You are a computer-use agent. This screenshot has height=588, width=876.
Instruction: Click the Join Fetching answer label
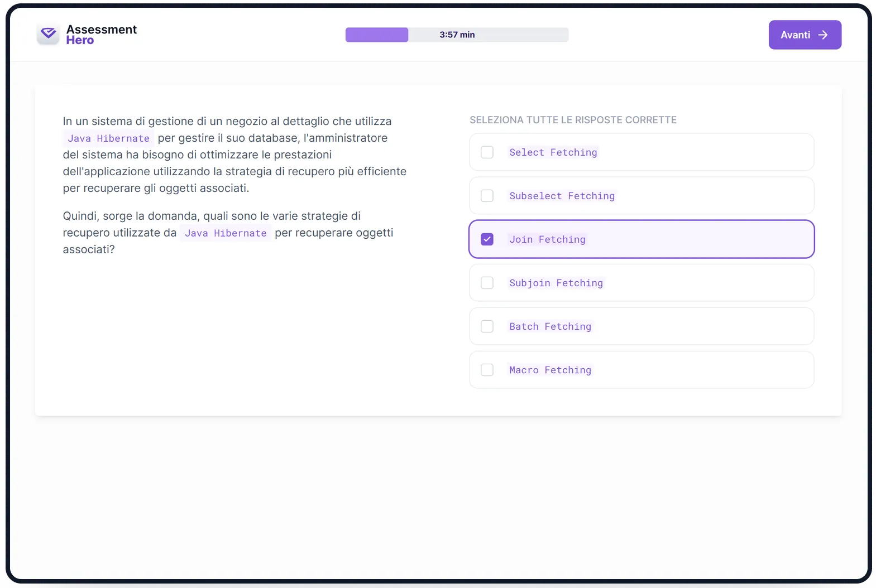(x=547, y=239)
